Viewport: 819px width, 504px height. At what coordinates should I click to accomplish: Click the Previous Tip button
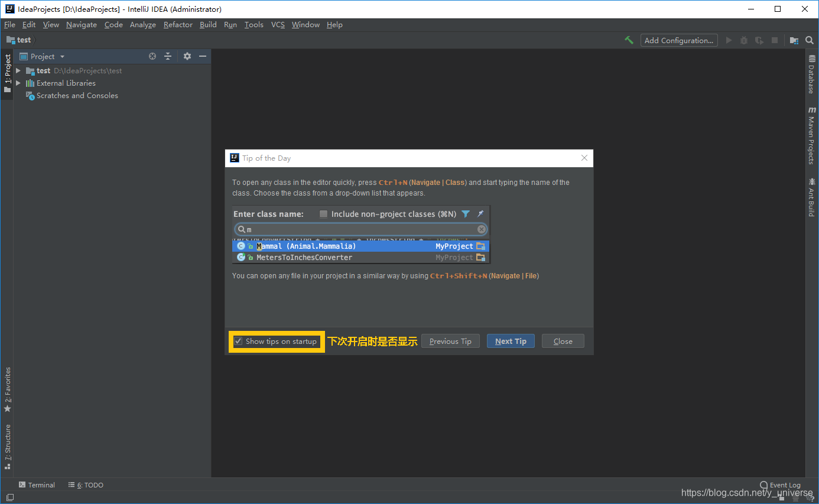pyautogui.click(x=450, y=341)
